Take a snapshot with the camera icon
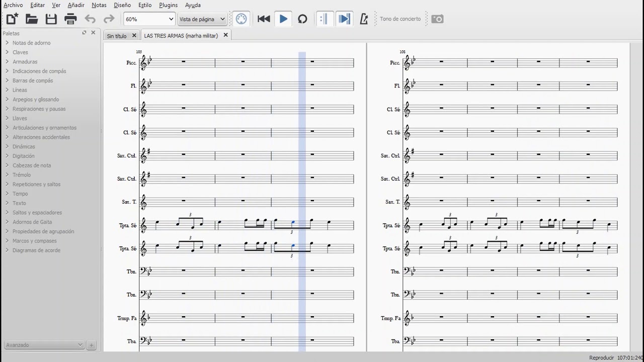The height and width of the screenshot is (362, 644). tap(437, 19)
